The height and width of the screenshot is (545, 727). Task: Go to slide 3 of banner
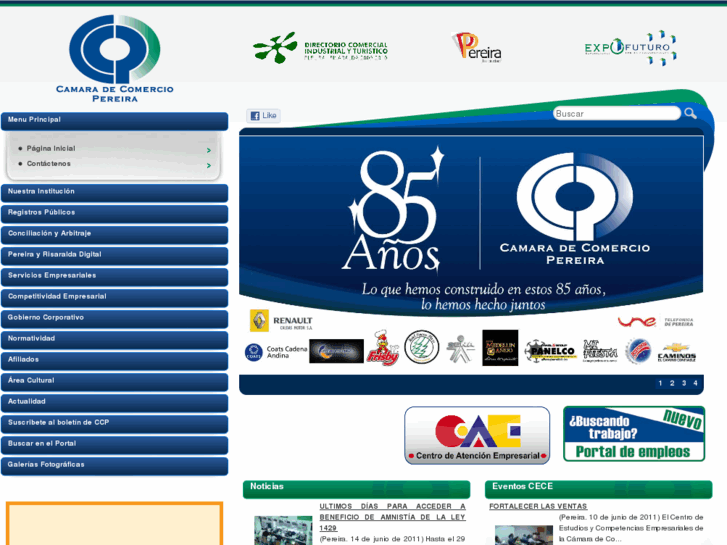[x=683, y=383]
